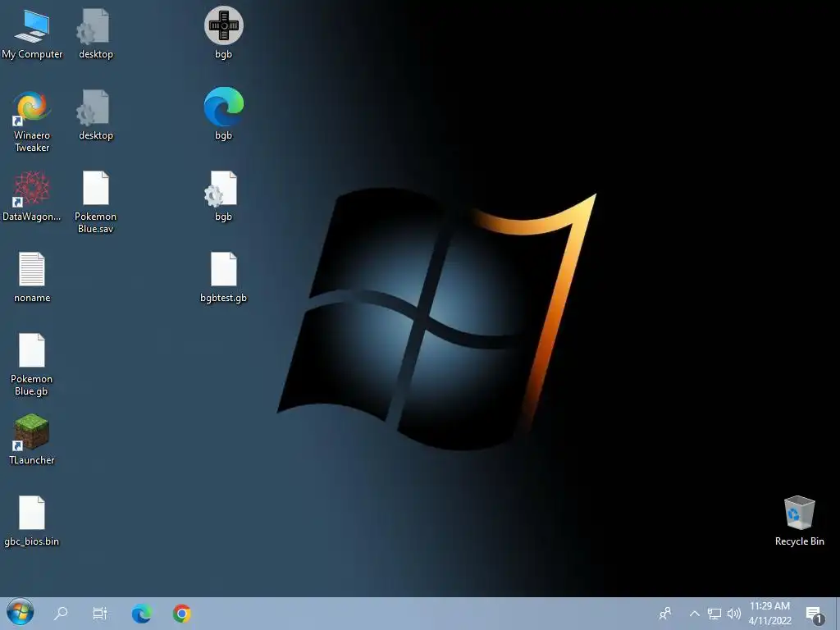This screenshot has width=840, height=630.
Task: Select the Pokemon Blue.gb file
Action: 32,364
